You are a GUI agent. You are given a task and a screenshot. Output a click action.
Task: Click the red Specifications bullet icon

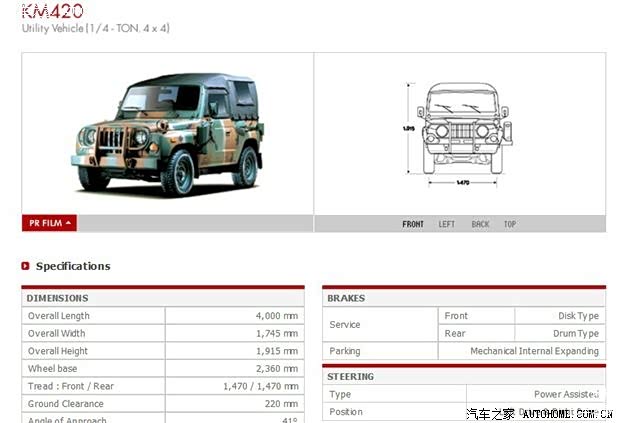(x=26, y=266)
